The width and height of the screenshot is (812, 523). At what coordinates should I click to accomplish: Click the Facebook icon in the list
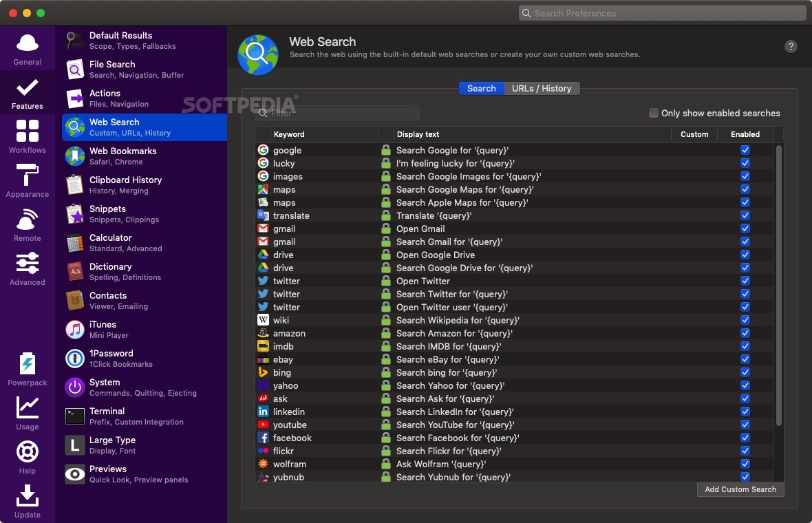coord(263,438)
